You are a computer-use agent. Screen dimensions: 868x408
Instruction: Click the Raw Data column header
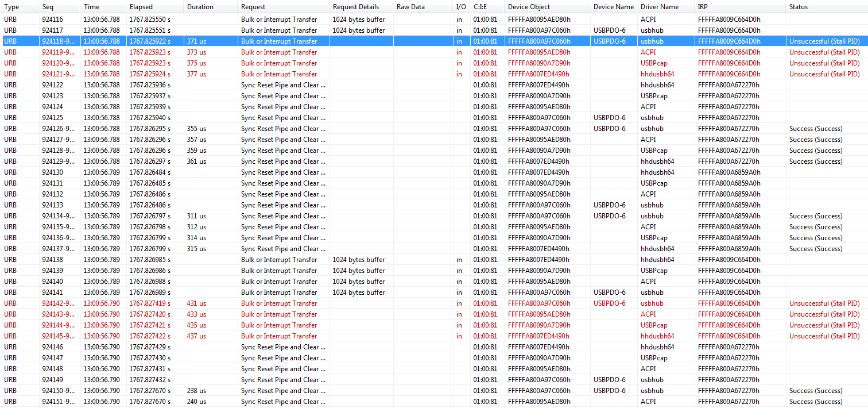point(423,7)
